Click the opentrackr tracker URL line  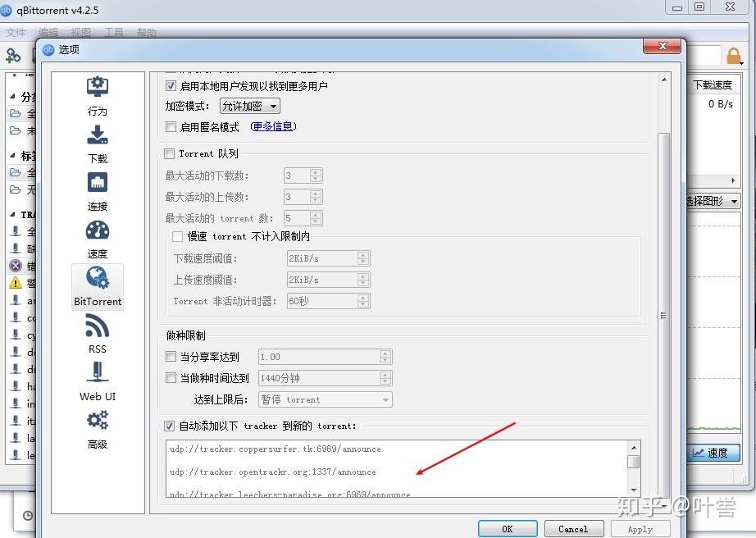point(272,472)
